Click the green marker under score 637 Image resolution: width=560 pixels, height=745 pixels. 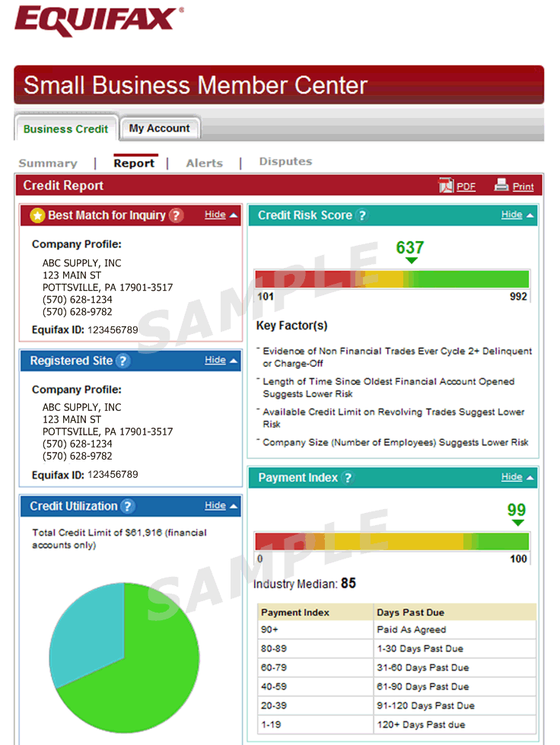click(412, 260)
